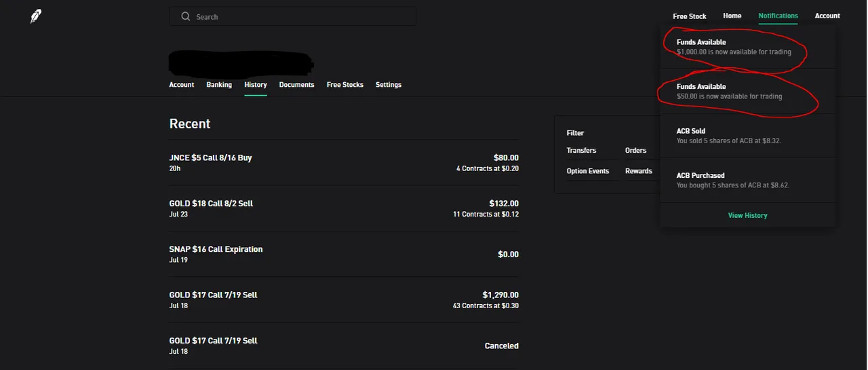868x370 pixels.
Task: Click the $0.00 amount in the SNAP row
Action: [x=508, y=255]
